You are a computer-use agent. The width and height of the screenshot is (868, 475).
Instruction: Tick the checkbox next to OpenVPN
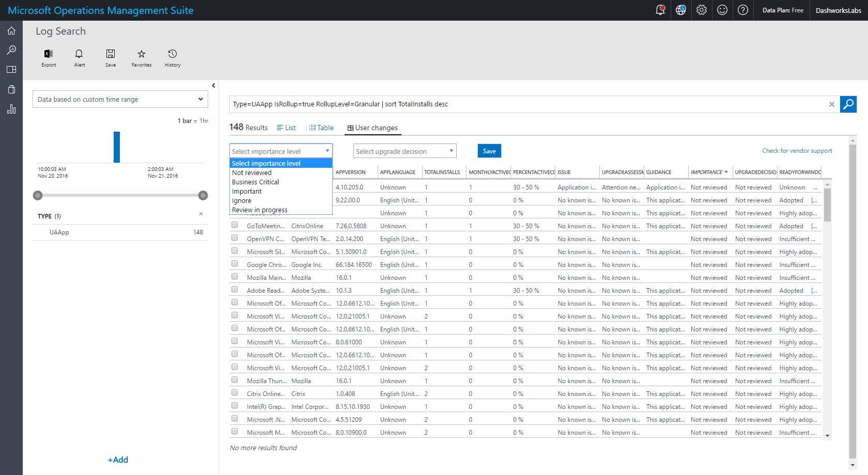(235, 237)
